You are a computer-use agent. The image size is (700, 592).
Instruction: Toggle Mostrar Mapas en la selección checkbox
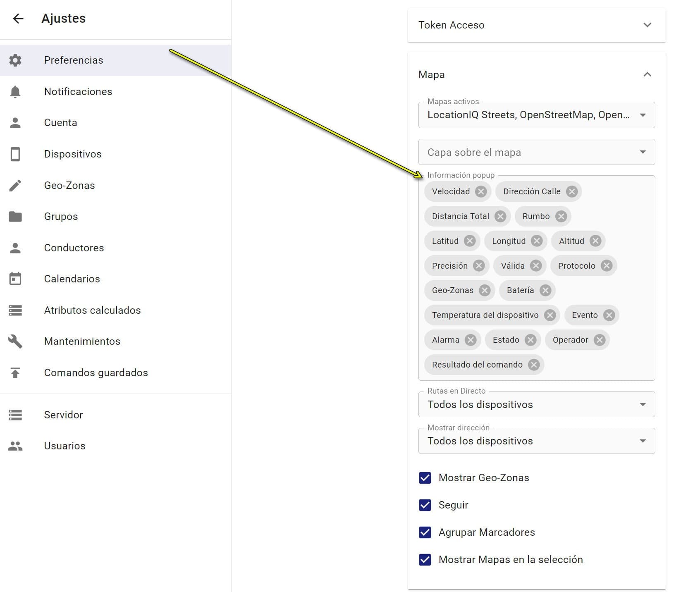point(425,560)
